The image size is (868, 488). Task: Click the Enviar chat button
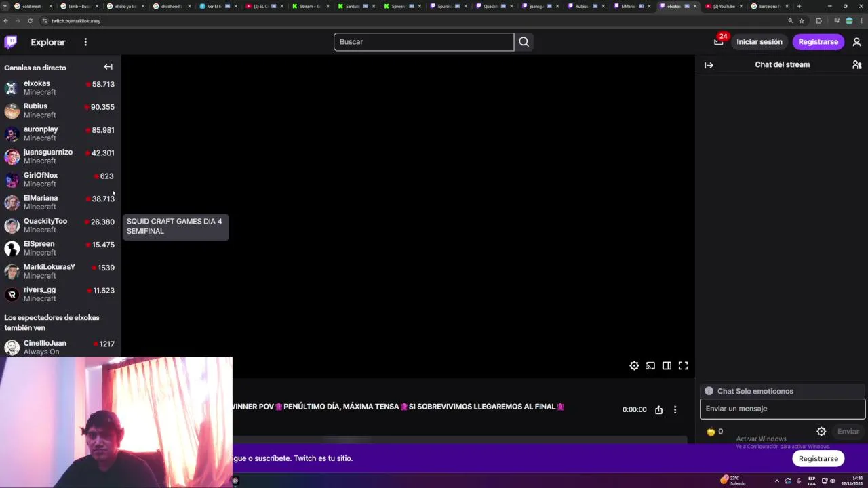coord(848,431)
